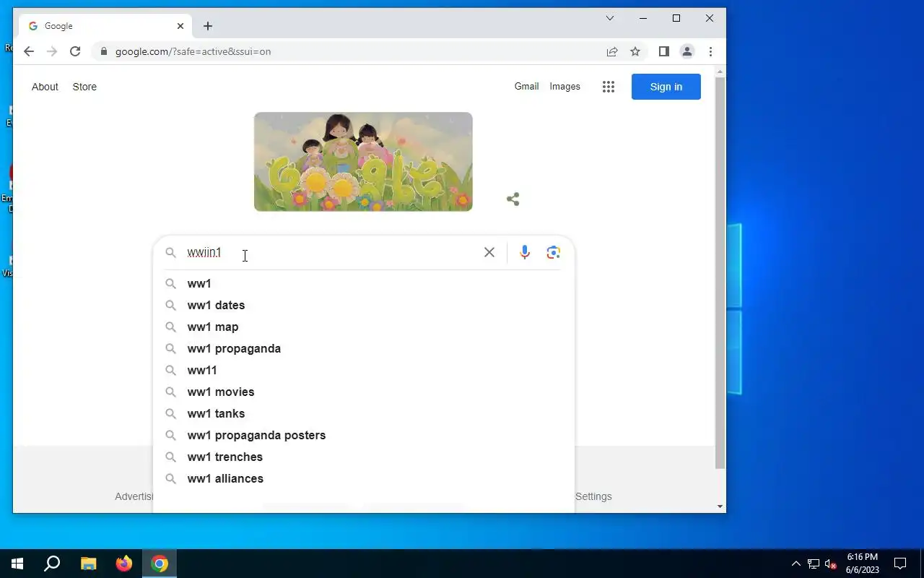Viewport: 924px width, 578px height.
Task: Open the Store link
Action: tap(84, 87)
